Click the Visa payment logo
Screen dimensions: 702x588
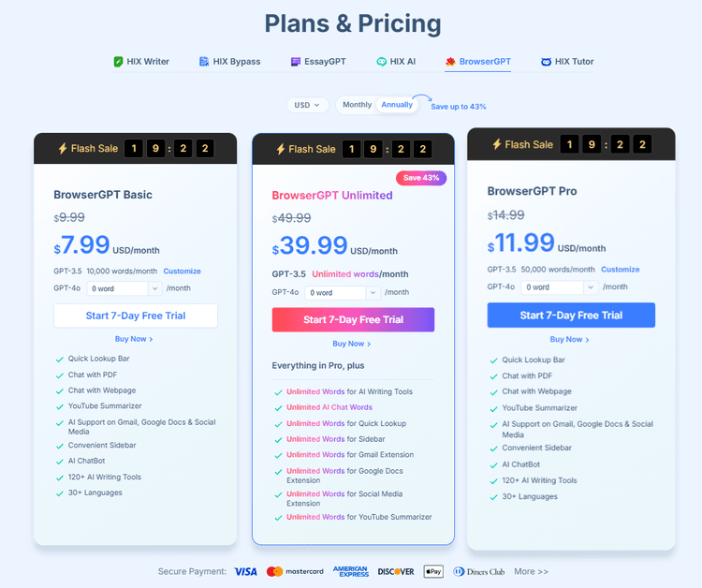pyautogui.click(x=245, y=571)
